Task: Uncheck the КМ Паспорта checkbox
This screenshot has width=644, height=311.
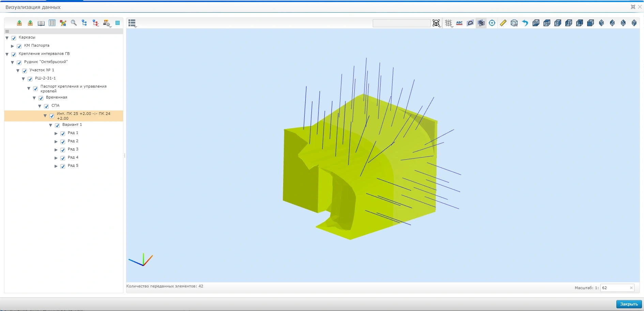Action: click(19, 46)
